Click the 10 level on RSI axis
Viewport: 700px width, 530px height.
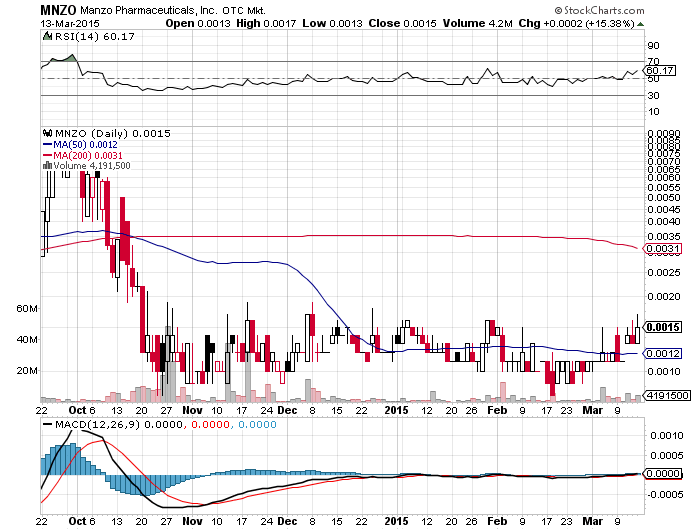(x=653, y=112)
